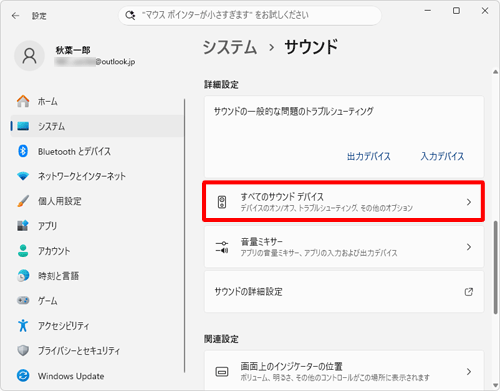Open the user profile avatar
This screenshot has height=391, width=500.
[x=29, y=56]
